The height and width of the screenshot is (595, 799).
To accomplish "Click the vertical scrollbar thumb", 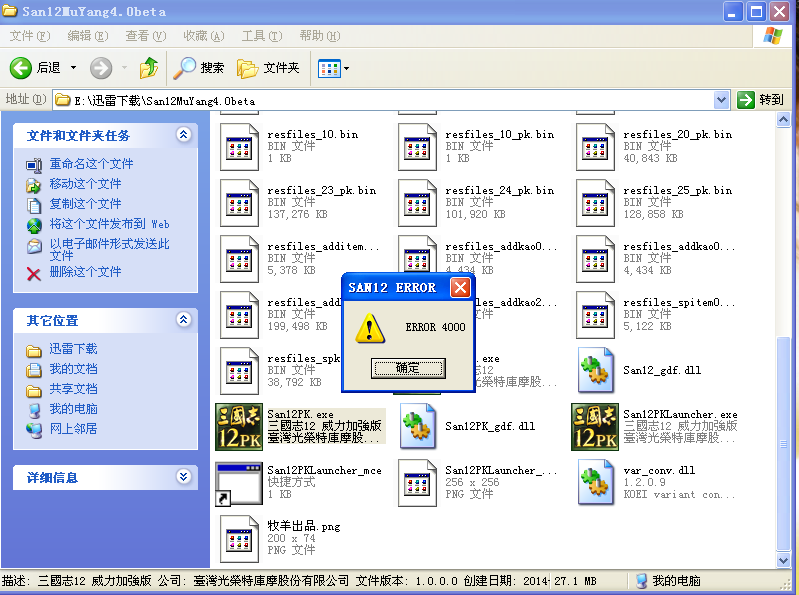I will click(784, 444).
